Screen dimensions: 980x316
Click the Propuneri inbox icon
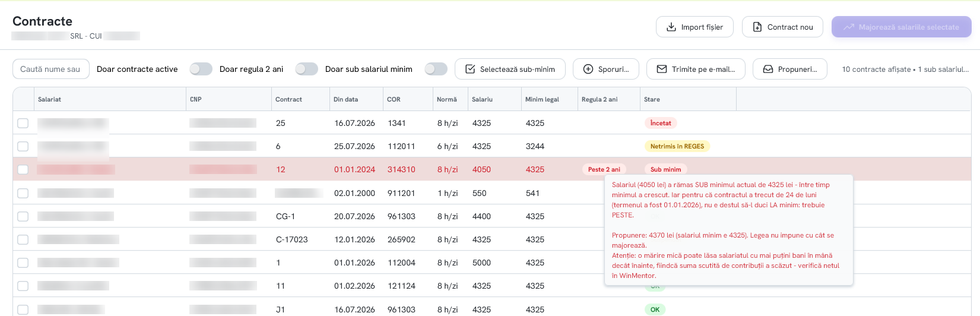(767, 69)
